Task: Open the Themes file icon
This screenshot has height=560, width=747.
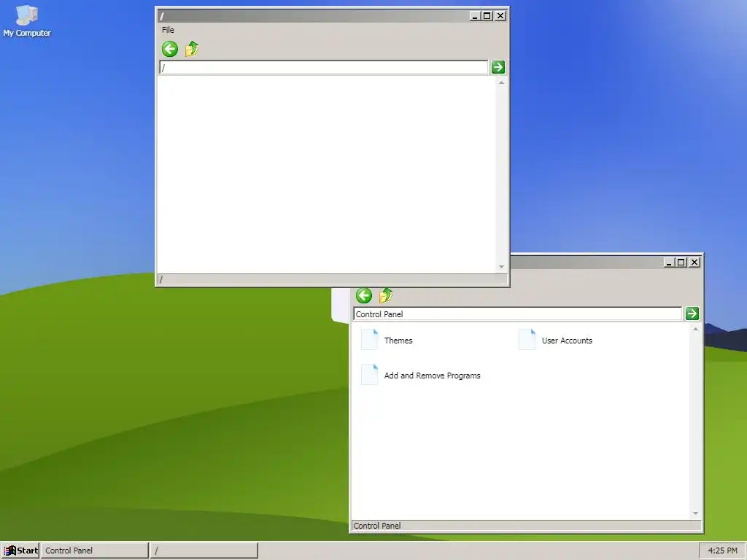Action: pos(369,340)
